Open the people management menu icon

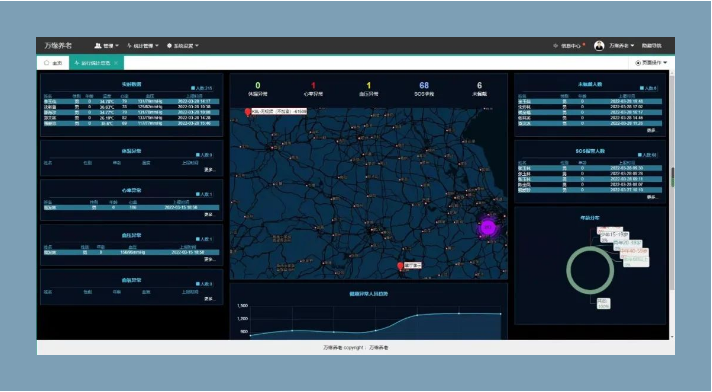click(x=98, y=45)
